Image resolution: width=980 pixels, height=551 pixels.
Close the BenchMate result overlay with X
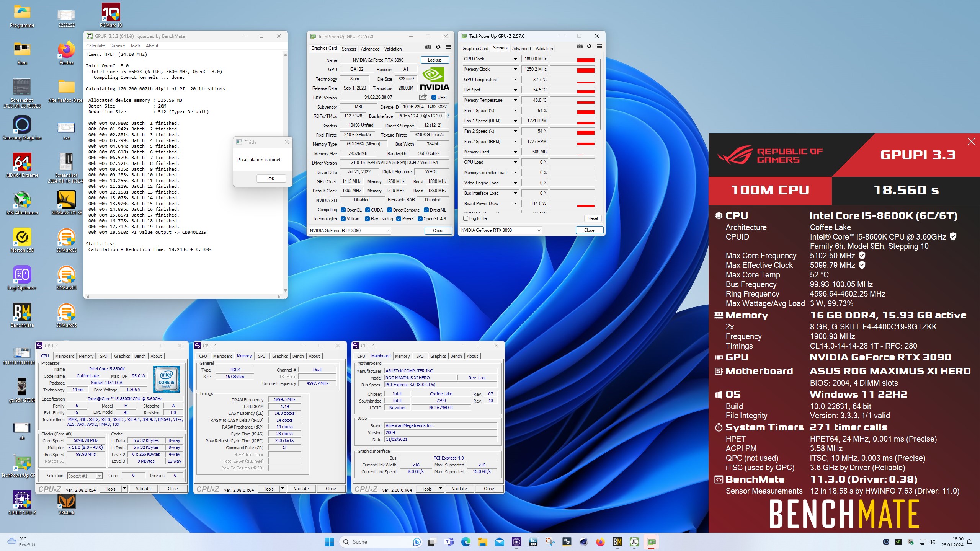coord(971,142)
